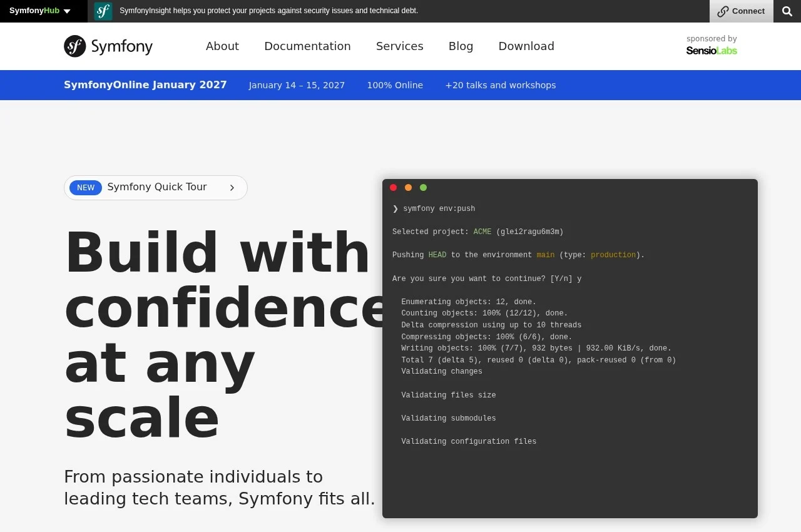Open the search magnifier icon
Viewport: 801px width, 532px height.
coord(787,11)
